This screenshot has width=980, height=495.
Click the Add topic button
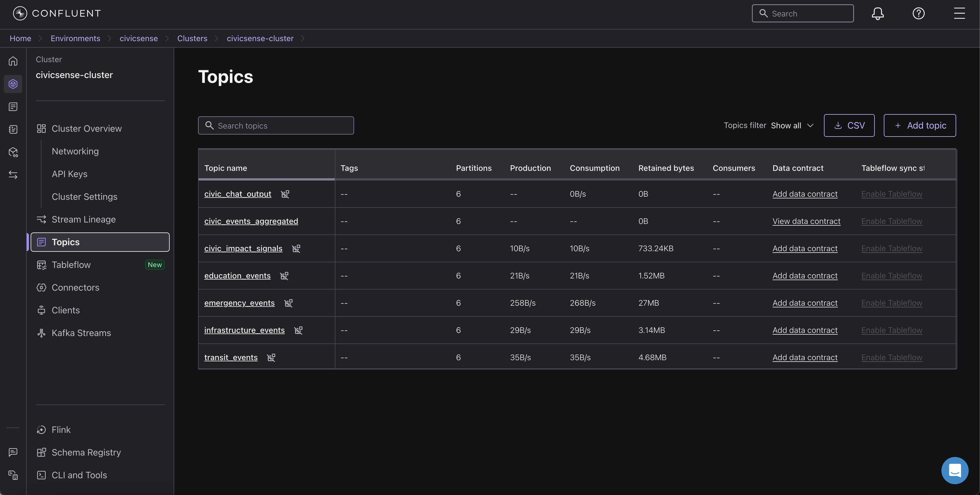[920, 125]
